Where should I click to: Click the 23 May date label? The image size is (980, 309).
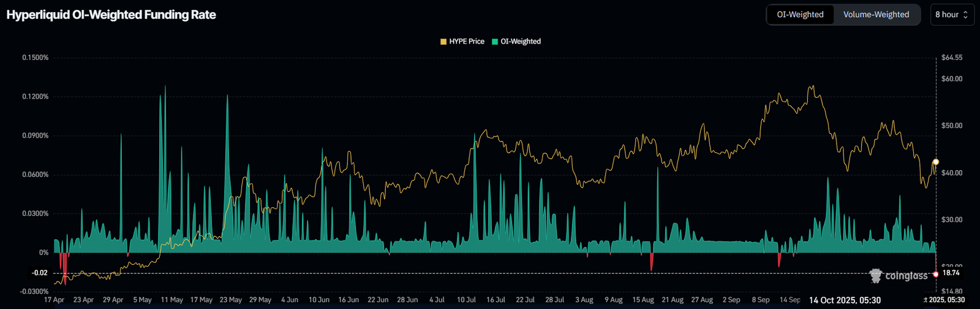pos(231,300)
